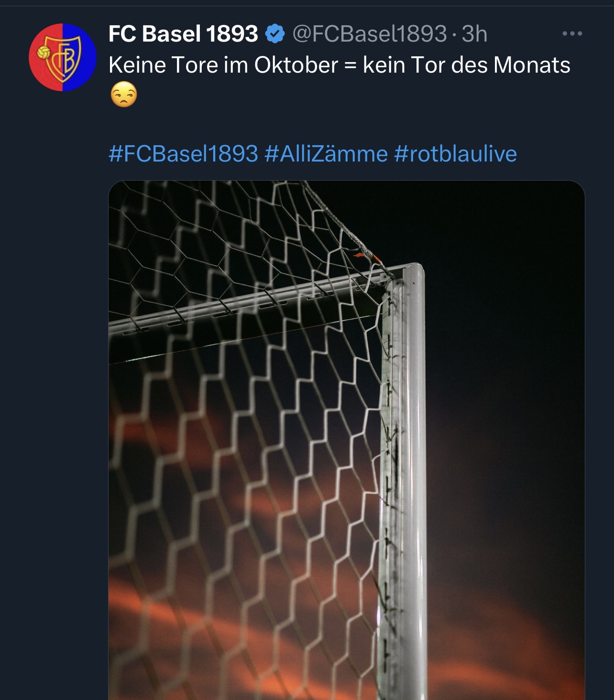614x700 pixels.
Task: Open the goal net photo
Action: [x=347, y=440]
